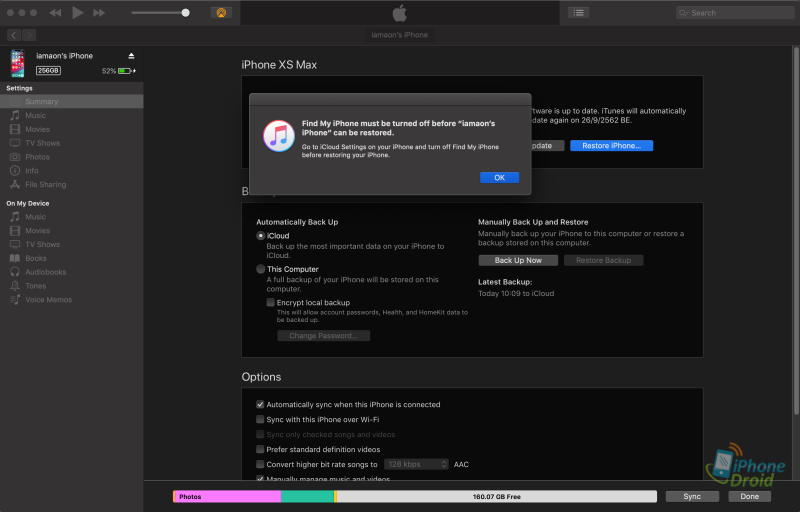
Task: Click the iPhone device thumbnail in the sidebar
Action: pos(18,64)
